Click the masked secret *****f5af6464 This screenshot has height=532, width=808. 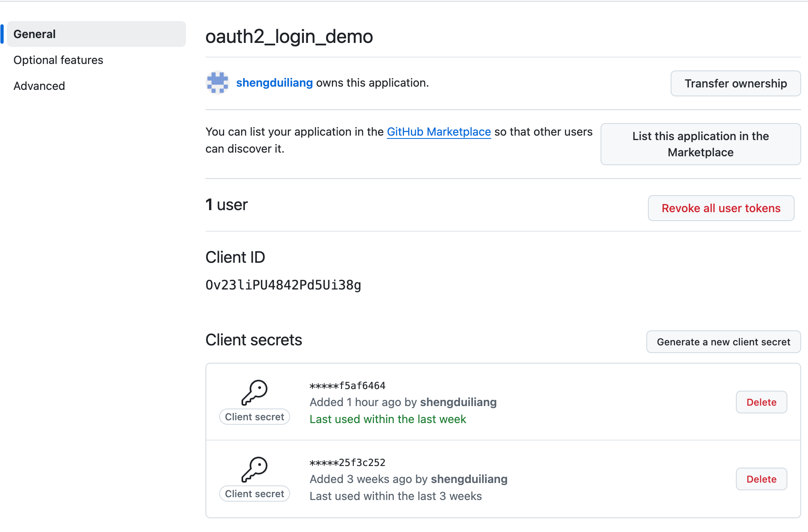[347, 385]
